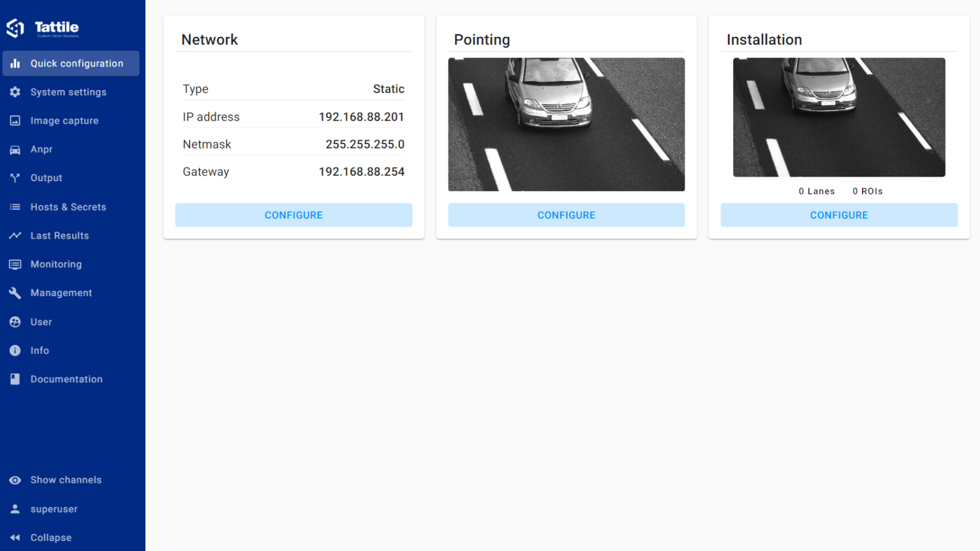Click the Image capture picture icon
The image size is (980, 551).
pyautogui.click(x=15, y=121)
